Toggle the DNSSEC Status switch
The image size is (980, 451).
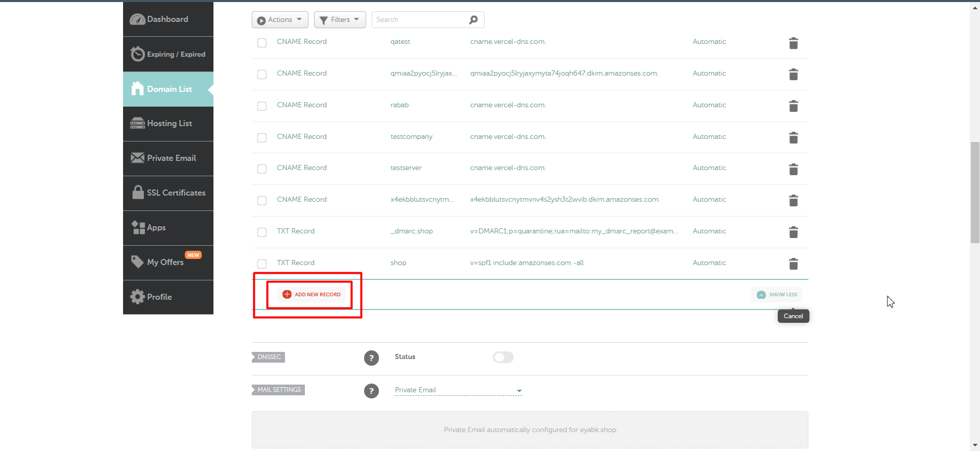[x=503, y=358]
